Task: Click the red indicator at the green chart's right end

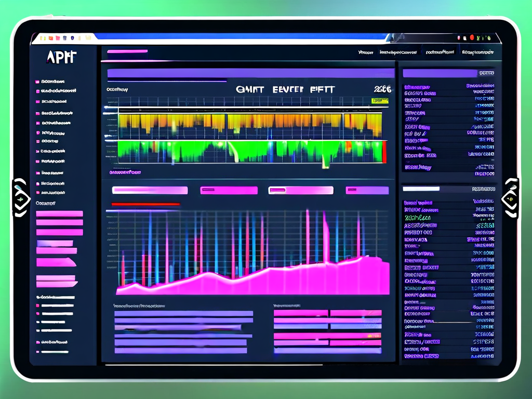Action: (x=384, y=152)
